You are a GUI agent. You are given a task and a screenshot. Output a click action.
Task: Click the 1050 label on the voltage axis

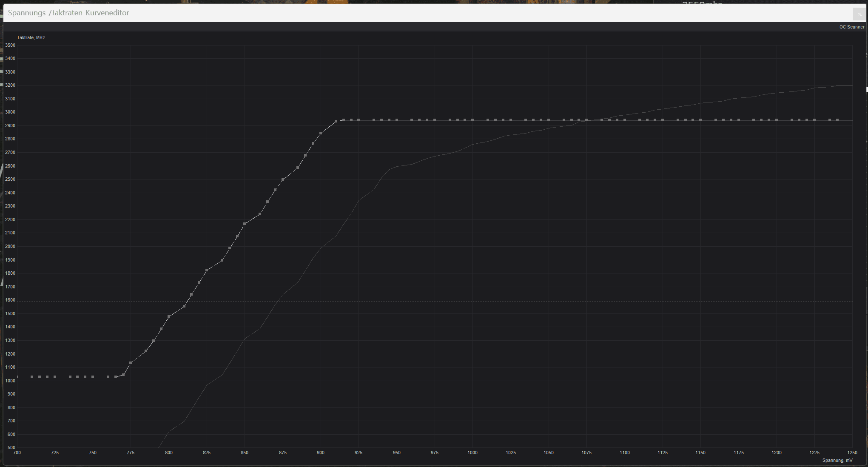[549, 453]
